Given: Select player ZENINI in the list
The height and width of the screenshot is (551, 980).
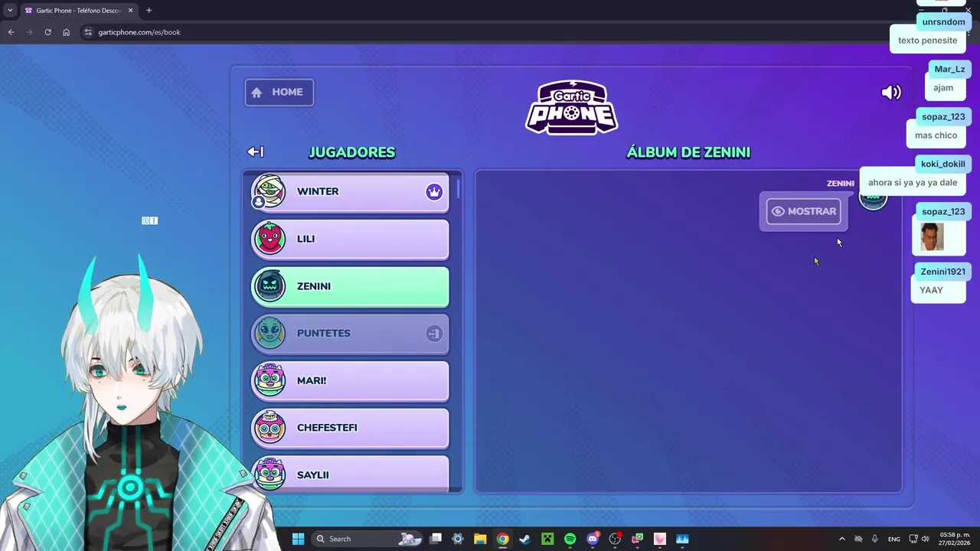Looking at the screenshot, I should tap(351, 287).
